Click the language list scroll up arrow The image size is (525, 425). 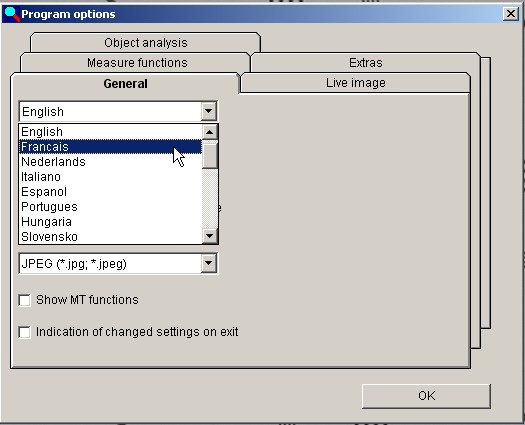point(210,132)
